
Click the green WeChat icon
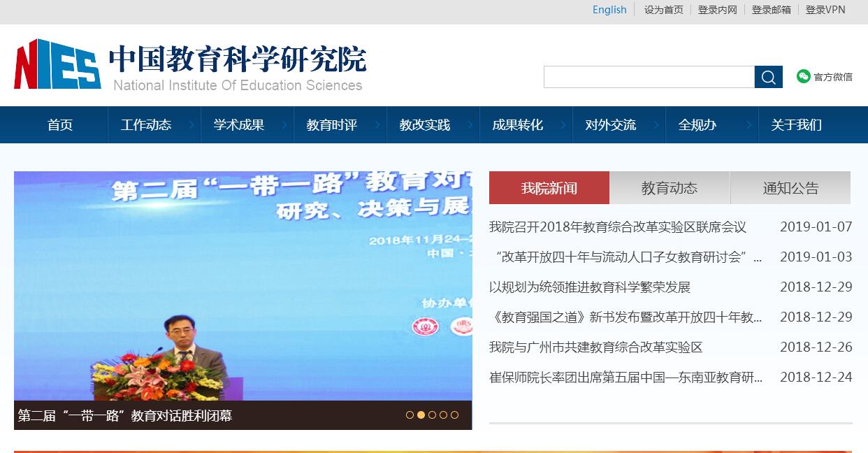(804, 76)
